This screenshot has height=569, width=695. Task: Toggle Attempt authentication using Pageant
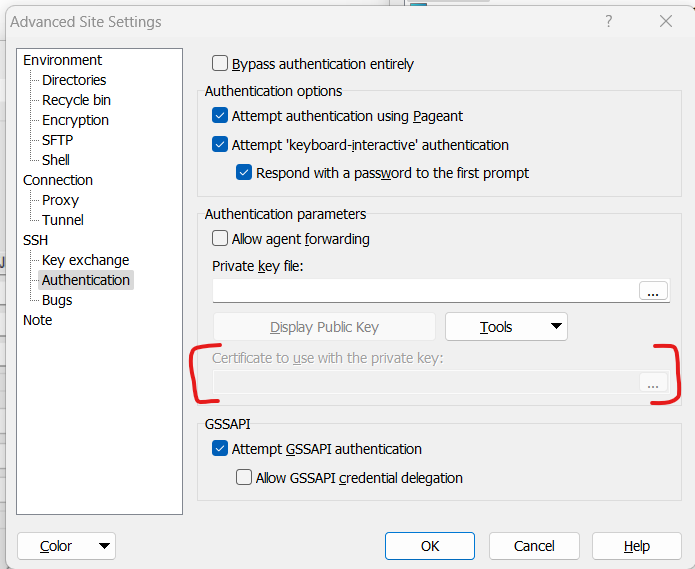(221, 116)
